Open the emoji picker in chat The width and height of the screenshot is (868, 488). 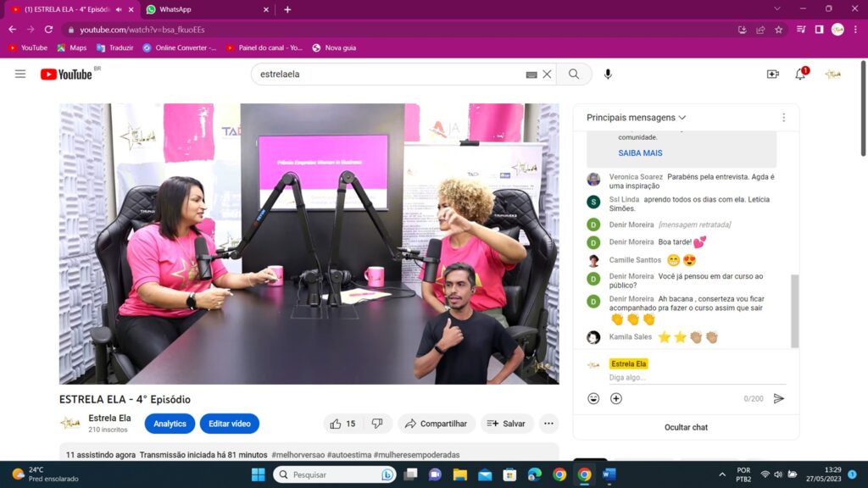click(593, 398)
